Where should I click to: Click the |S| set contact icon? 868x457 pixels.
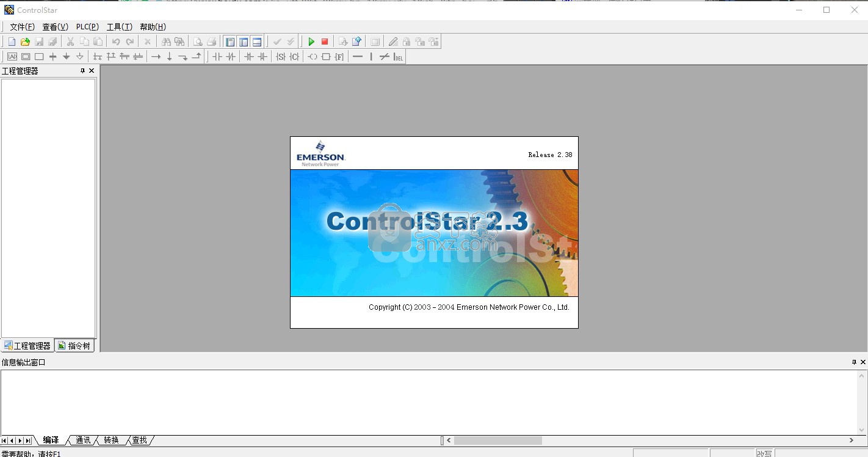click(280, 57)
